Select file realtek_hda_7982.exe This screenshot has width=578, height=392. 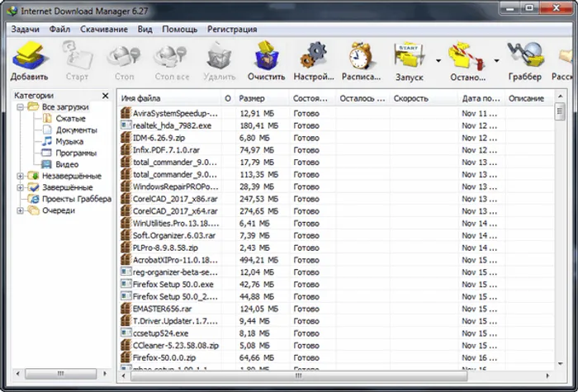tap(172, 125)
